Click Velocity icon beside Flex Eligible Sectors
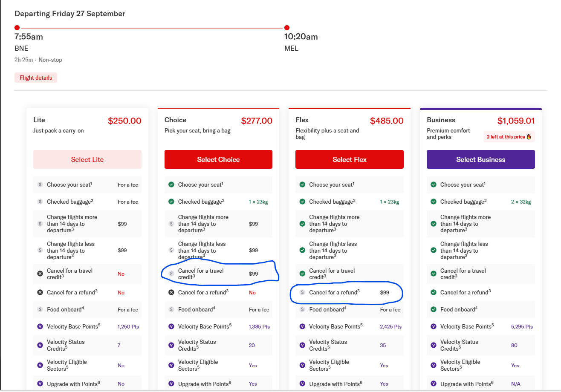The image size is (561, 392). click(x=302, y=365)
